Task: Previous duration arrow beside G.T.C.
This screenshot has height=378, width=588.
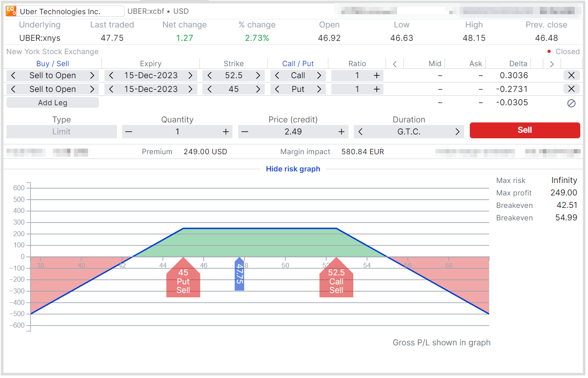Action: coord(360,132)
